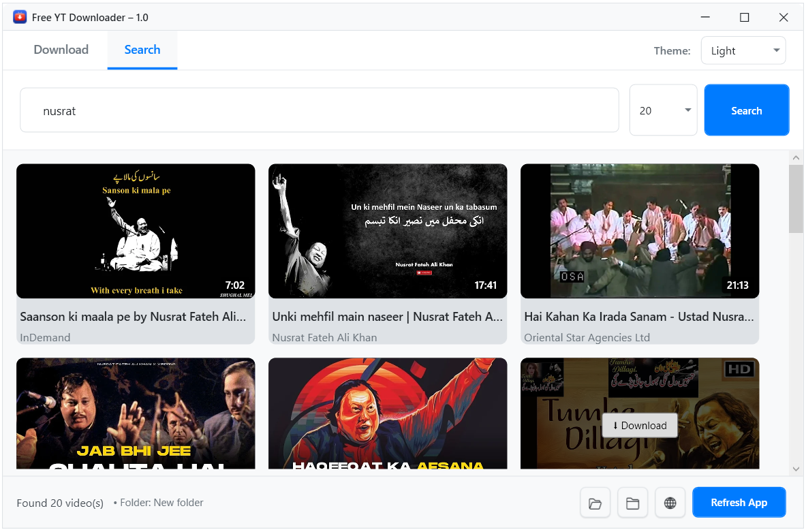The height and width of the screenshot is (532, 806).
Task: Click the scrollbar down arrow
Action: point(796,469)
